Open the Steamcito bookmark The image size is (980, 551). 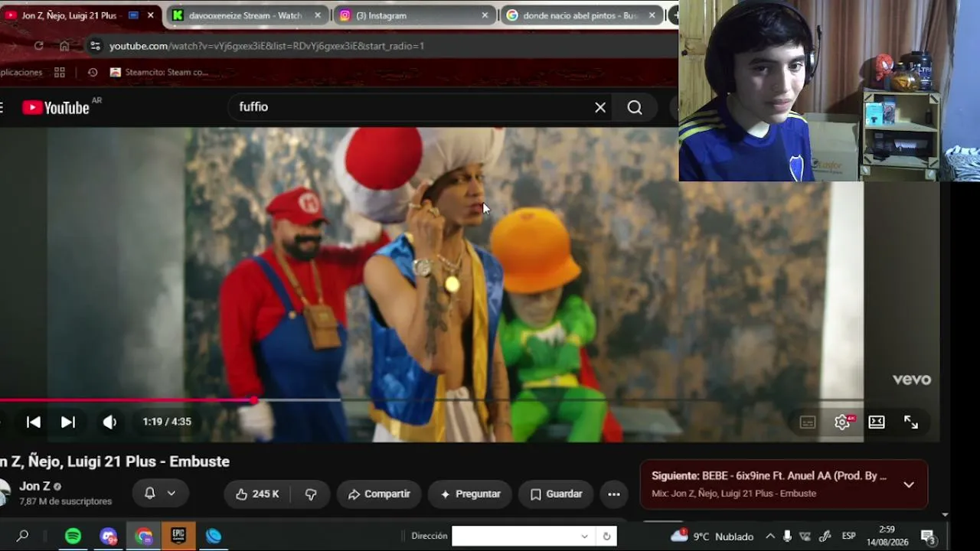coord(159,73)
